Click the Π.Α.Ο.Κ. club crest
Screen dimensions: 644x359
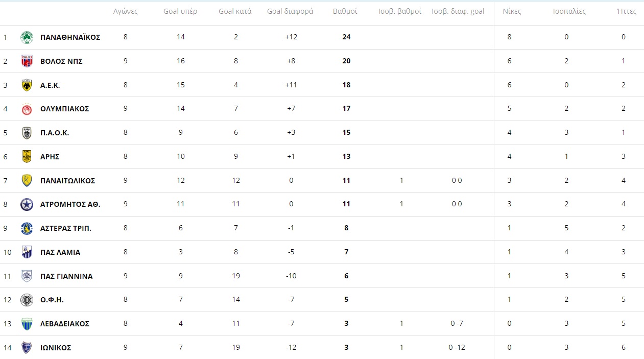[x=27, y=133]
